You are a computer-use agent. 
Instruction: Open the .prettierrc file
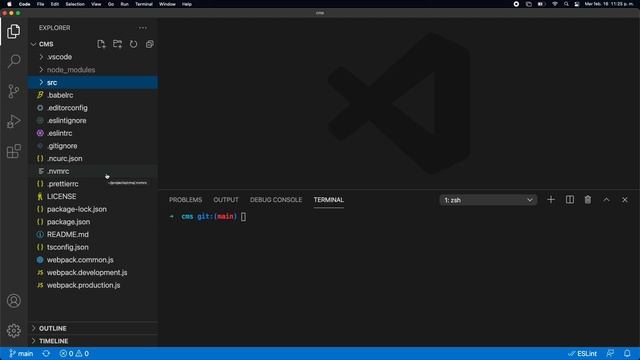pyautogui.click(x=93, y=184)
